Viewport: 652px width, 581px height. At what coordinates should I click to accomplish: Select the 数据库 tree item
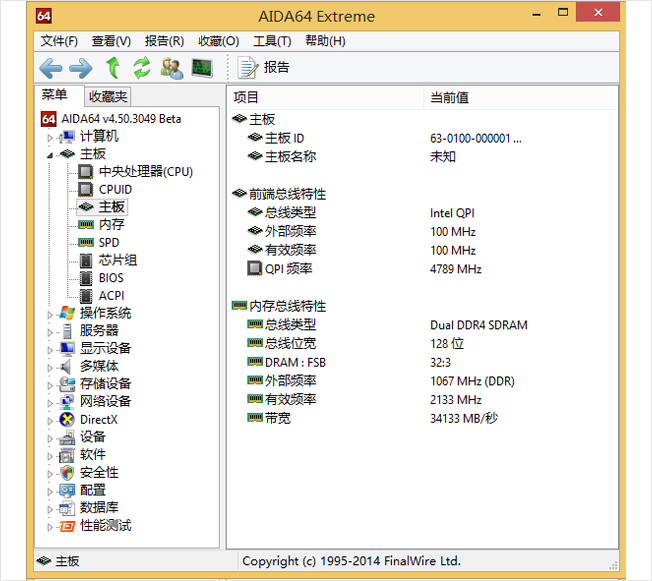point(99,508)
